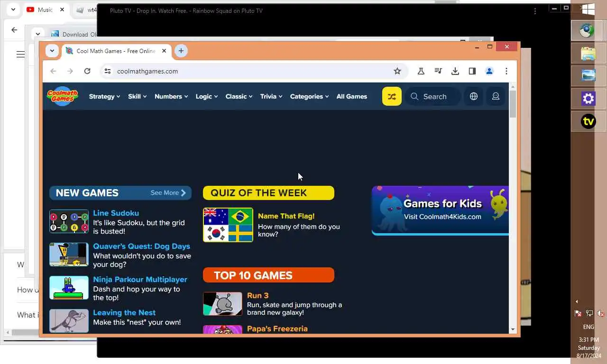
Task: Focus the coolmathgames.com address bar
Action: (x=254, y=71)
